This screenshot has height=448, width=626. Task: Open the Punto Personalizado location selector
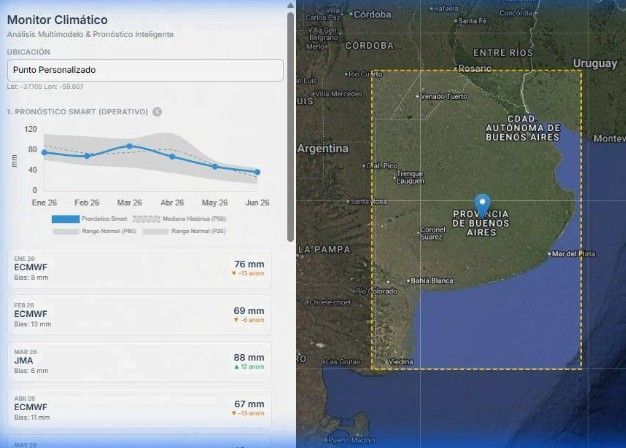(x=145, y=70)
